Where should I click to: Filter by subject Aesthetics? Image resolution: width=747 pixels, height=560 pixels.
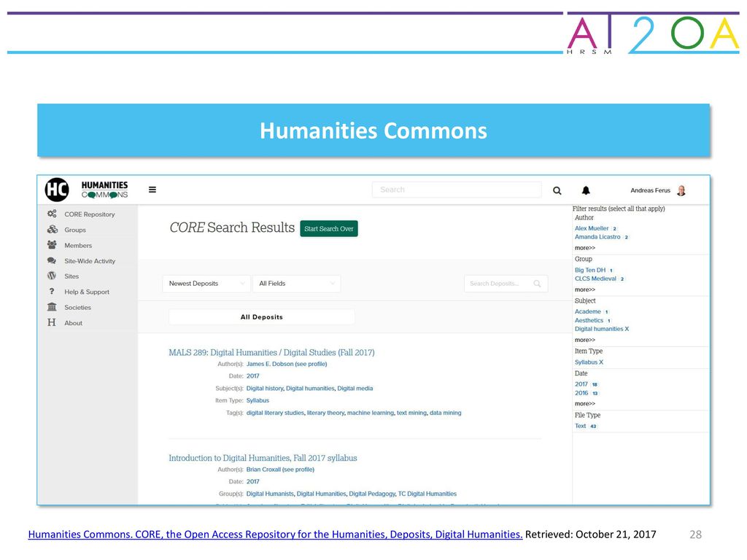pos(589,321)
